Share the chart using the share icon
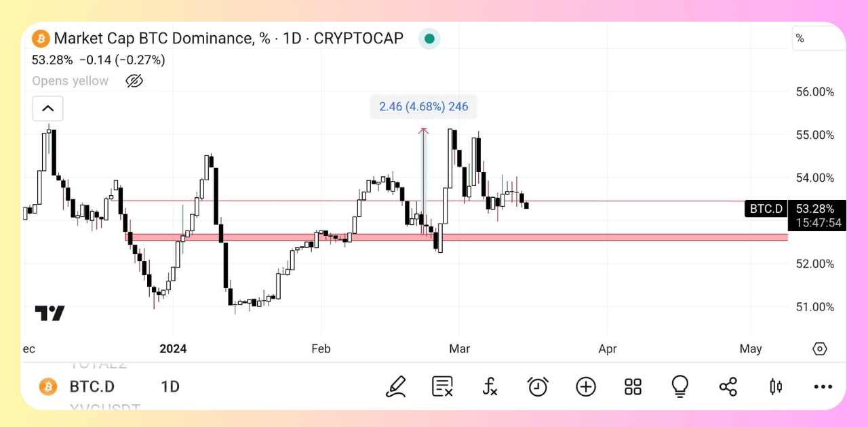Screen dimensions: 868x427 [728, 386]
